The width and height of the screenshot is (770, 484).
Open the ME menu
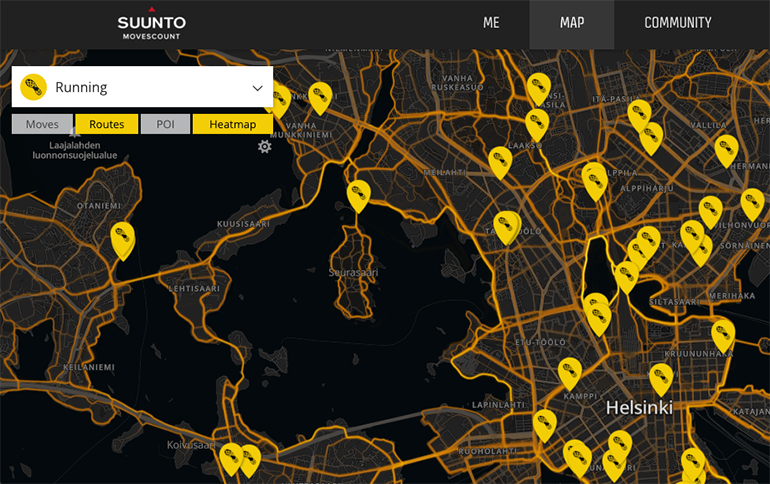pos(491,23)
